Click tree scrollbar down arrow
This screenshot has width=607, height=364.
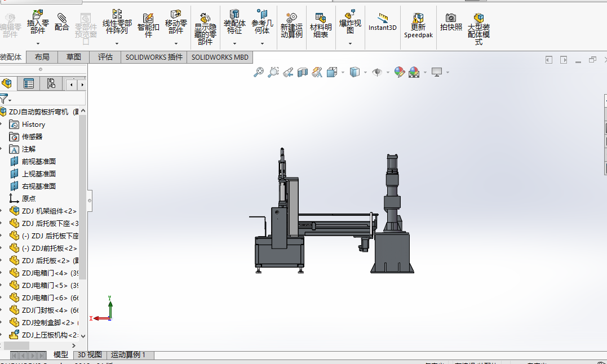point(82,336)
